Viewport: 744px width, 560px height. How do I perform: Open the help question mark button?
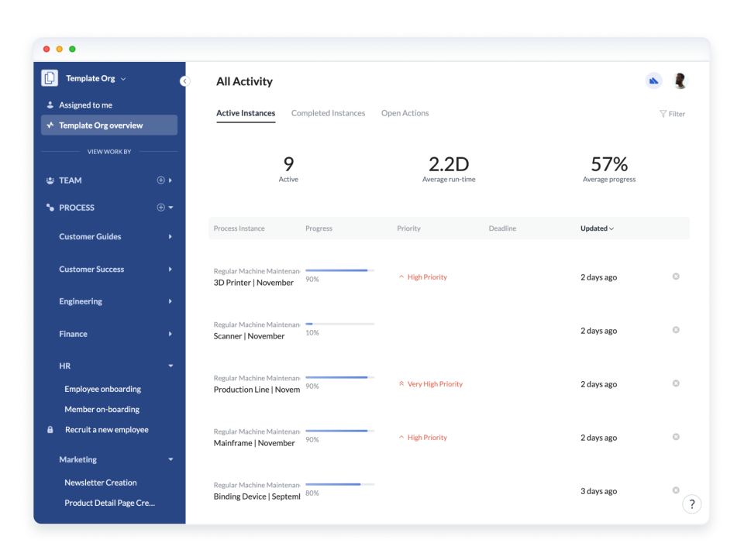(x=692, y=504)
